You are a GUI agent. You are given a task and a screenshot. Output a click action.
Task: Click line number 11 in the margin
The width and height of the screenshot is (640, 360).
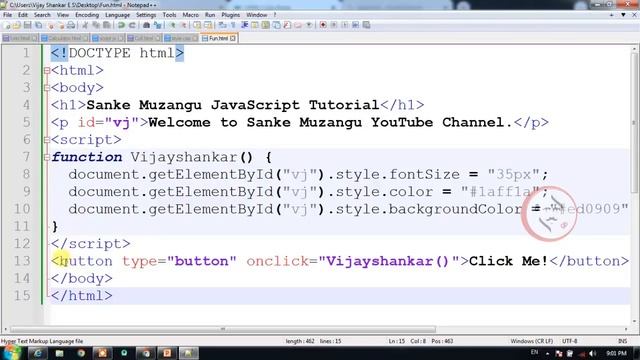[x=22, y=227]
